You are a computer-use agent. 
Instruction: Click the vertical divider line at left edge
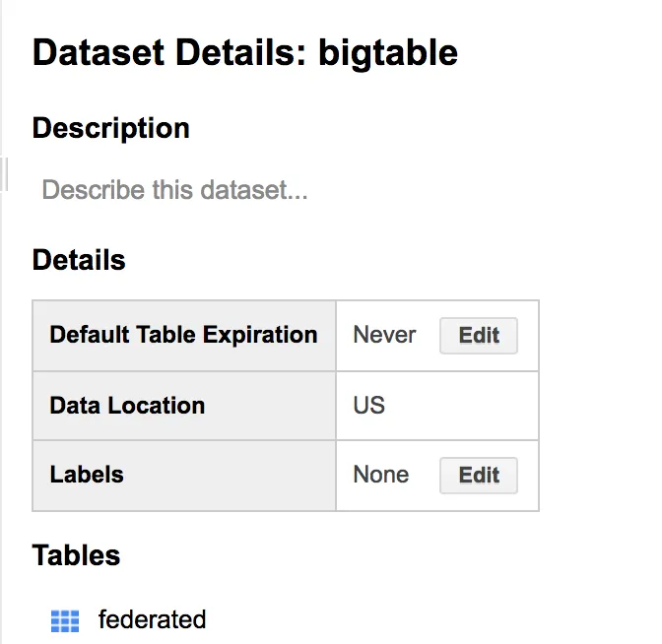[x=2, y=394]
